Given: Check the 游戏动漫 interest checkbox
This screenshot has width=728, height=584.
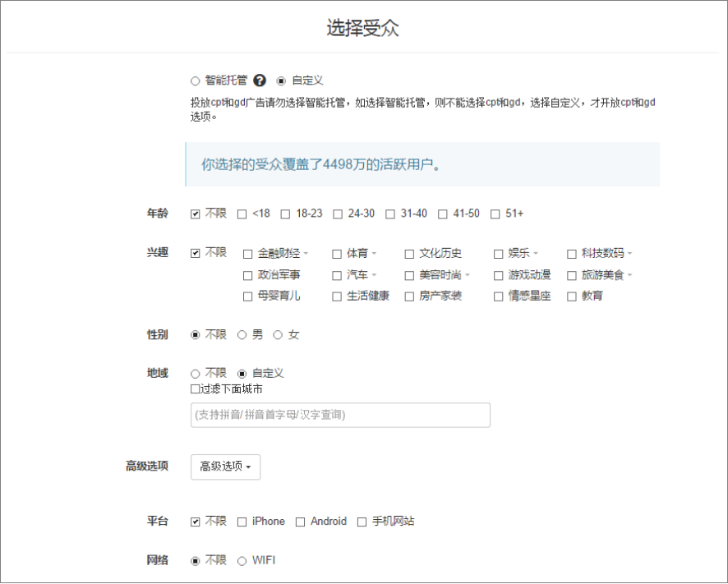Looking at the screenshot, I should pos(499,275).
